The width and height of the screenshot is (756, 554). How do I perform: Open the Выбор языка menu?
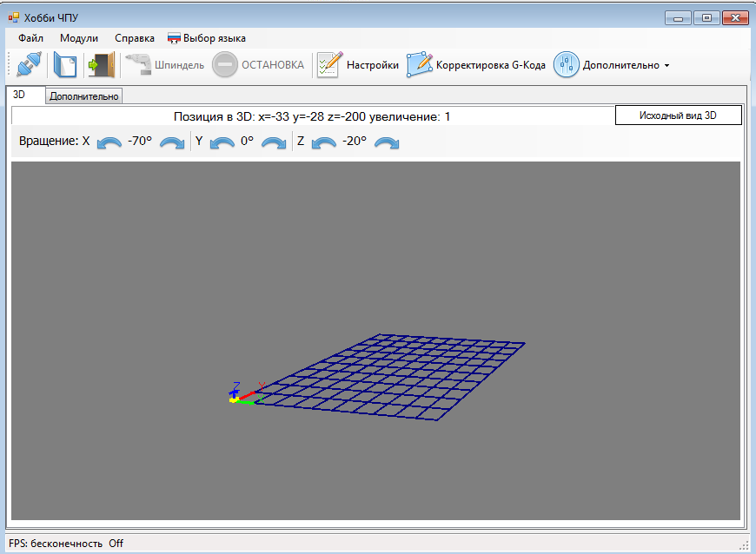click(x=207, y=38)
